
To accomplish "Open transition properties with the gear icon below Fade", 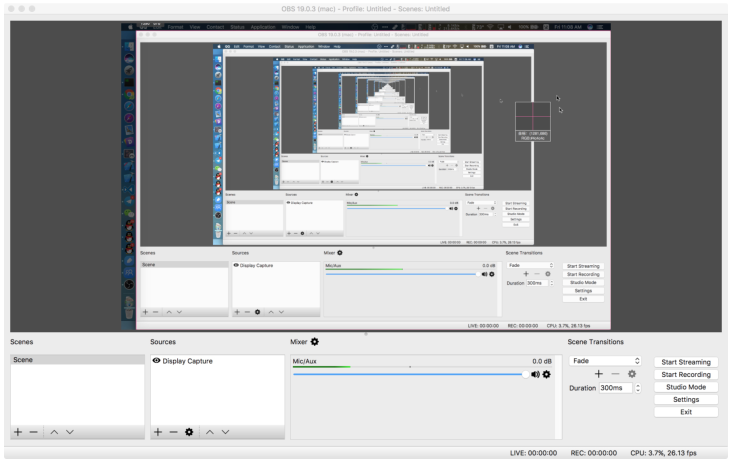I will click(x=632, y=374).
